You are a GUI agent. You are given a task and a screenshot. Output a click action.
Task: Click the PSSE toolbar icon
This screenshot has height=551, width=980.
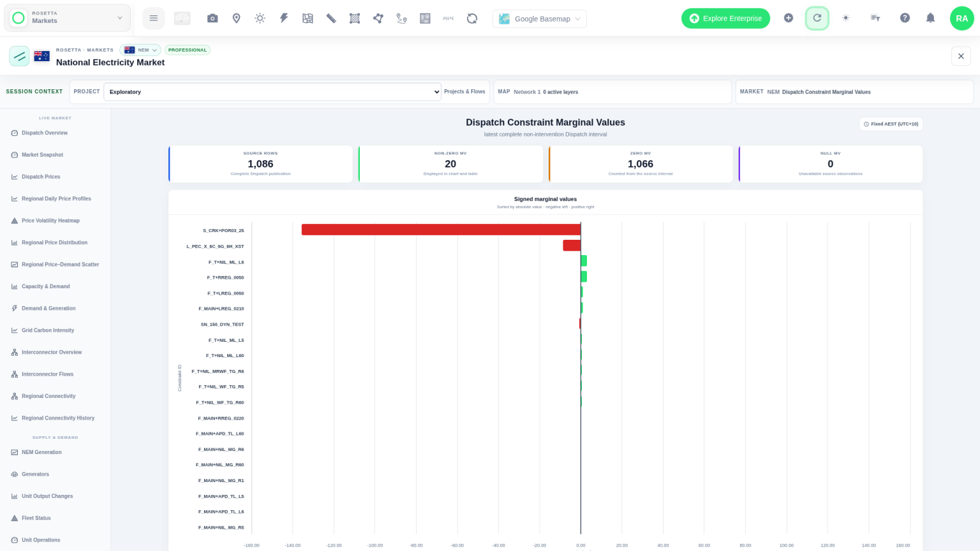449,18
